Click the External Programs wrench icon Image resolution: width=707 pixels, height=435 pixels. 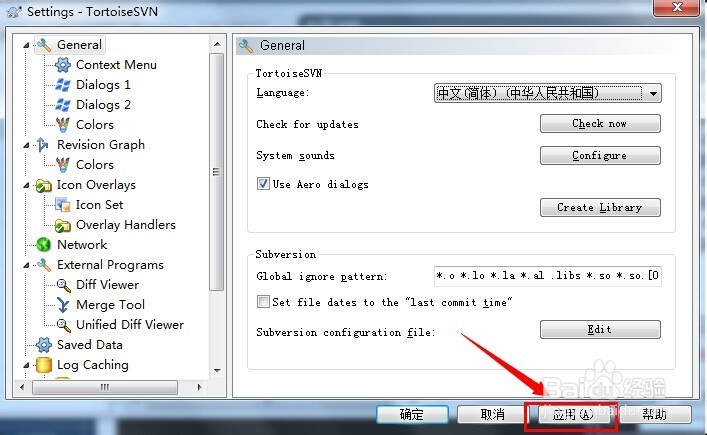(44, 265)
